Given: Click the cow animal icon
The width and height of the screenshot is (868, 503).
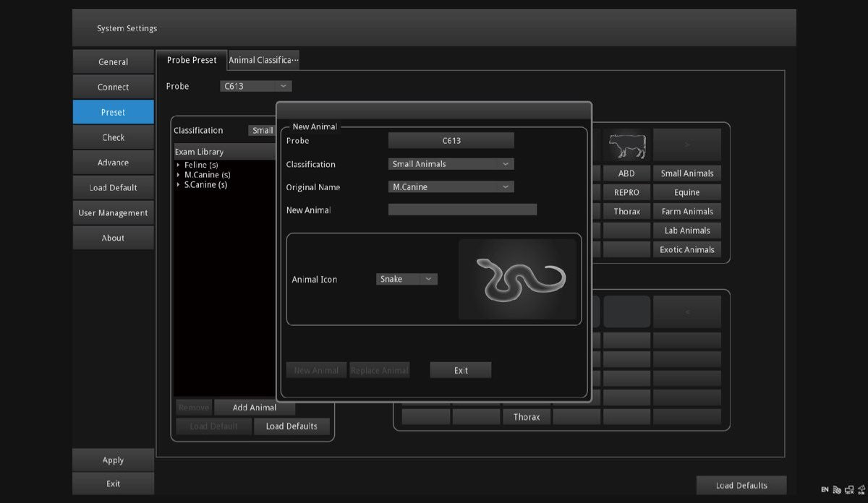Looking at the screenshot, I should [626, 145].
